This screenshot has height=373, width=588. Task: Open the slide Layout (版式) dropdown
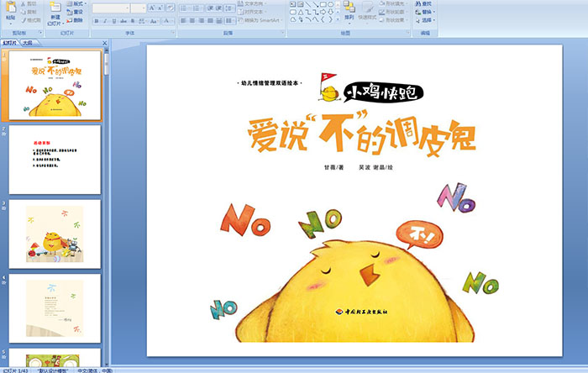76,3
